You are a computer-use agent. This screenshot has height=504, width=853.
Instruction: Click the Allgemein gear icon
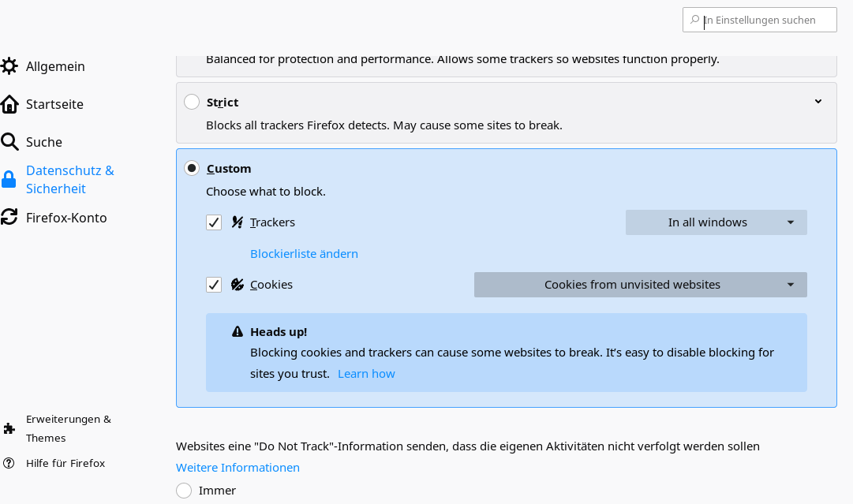click(x=9, y=66)
